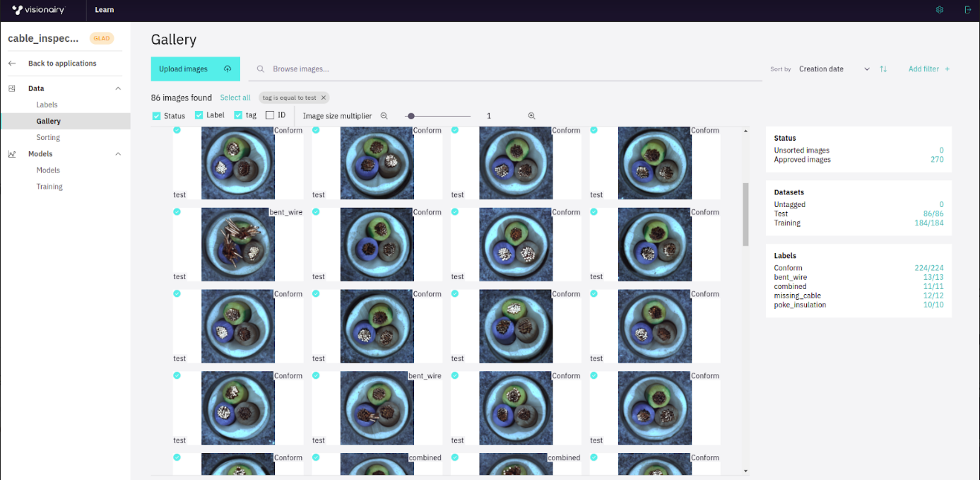Screen dimensions: 980x480
Task: Uncheck the tag checkbox
Action: click(x=238, y=115)
